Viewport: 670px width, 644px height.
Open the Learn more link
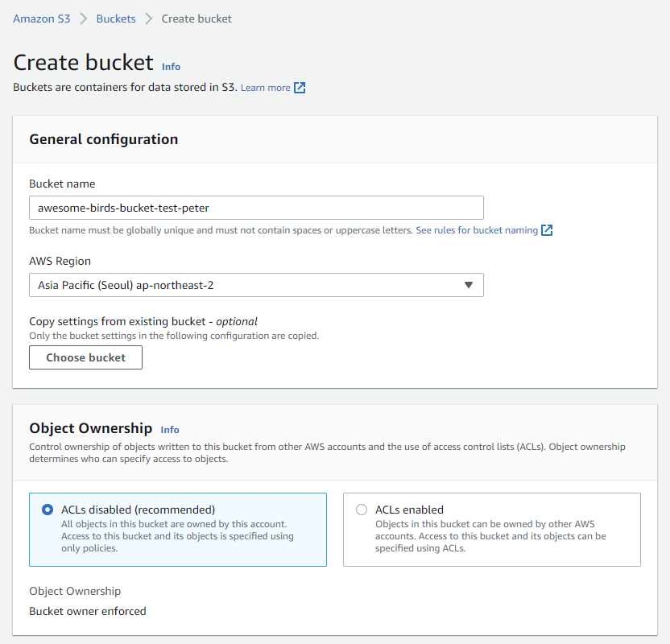pos(266,88)
